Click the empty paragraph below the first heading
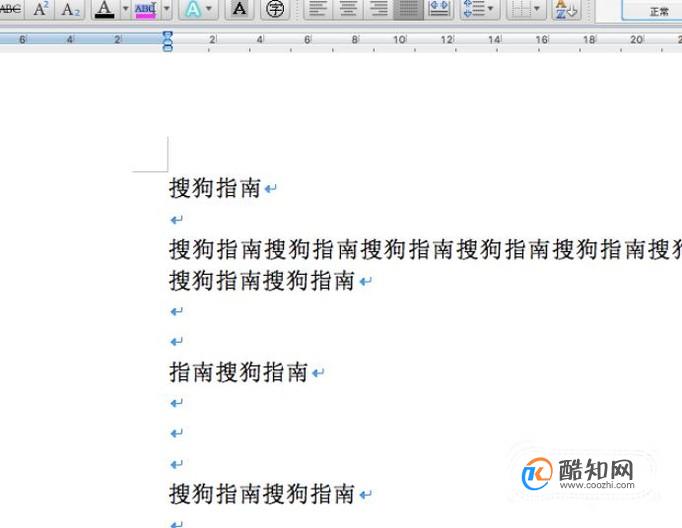682x528 pixels. pyautogui.click(x=177, y=220)
